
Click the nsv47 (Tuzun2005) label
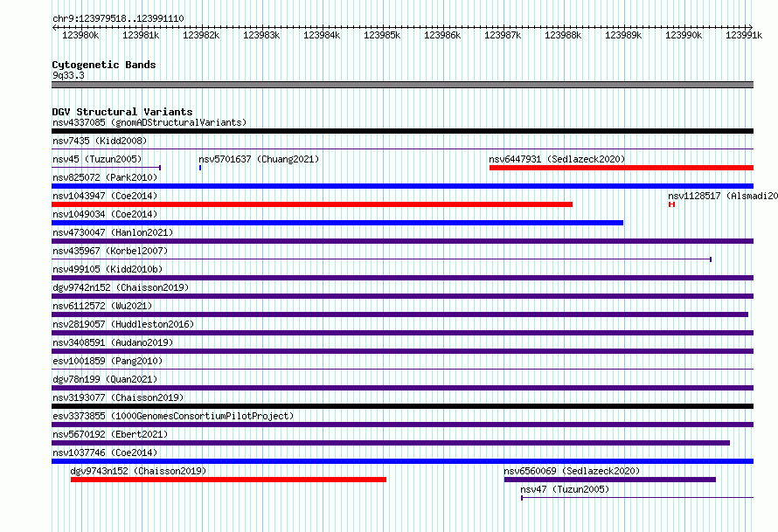[565, 489]
